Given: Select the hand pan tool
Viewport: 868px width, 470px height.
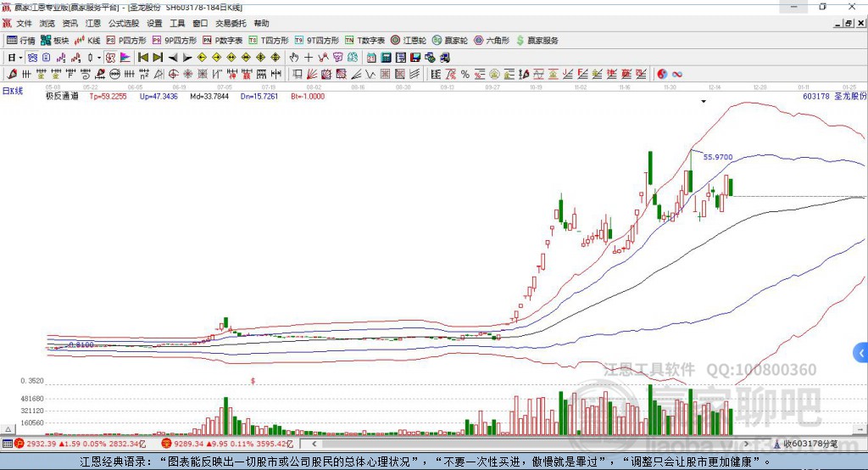Looking at the screenshot, I should [x=294, y=58].
